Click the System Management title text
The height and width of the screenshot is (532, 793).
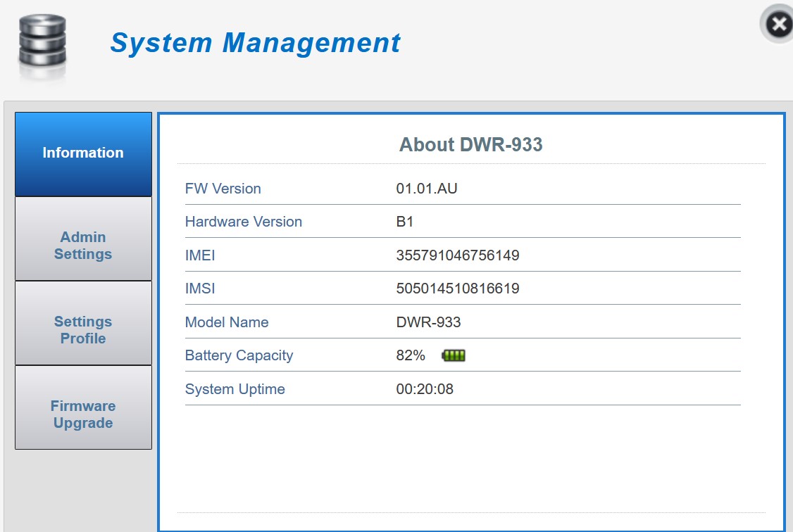(255, 43)
